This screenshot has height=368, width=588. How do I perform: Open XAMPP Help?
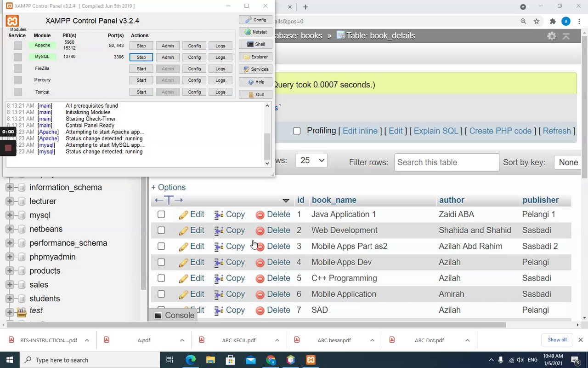pos(255,82)
